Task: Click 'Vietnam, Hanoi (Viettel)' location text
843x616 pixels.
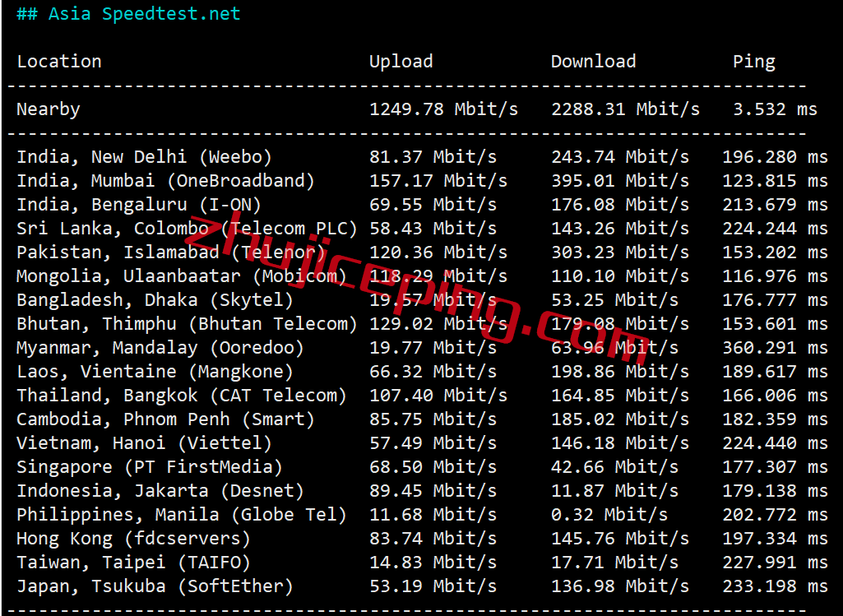Action: pyautogui.click(x=144, y=443)
